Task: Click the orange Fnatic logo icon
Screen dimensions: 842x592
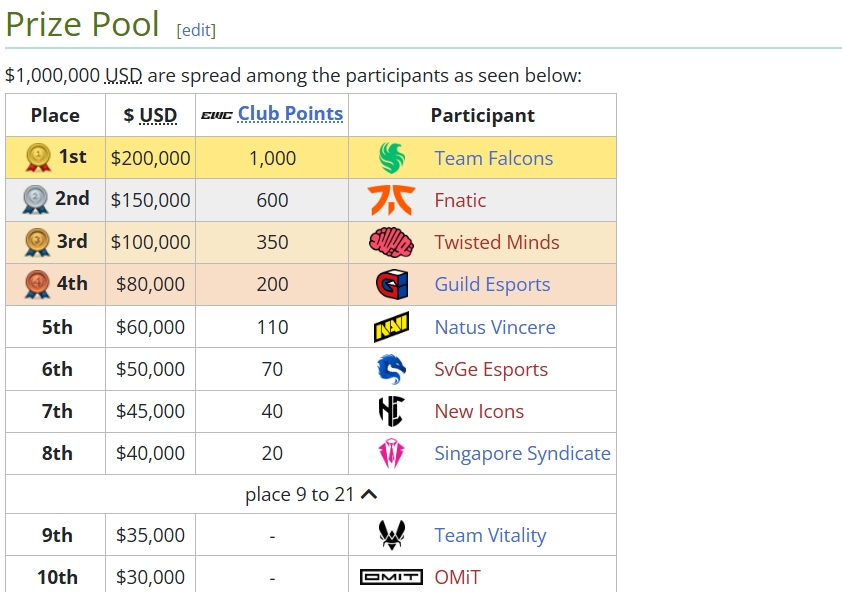Action: coord(391,200)
